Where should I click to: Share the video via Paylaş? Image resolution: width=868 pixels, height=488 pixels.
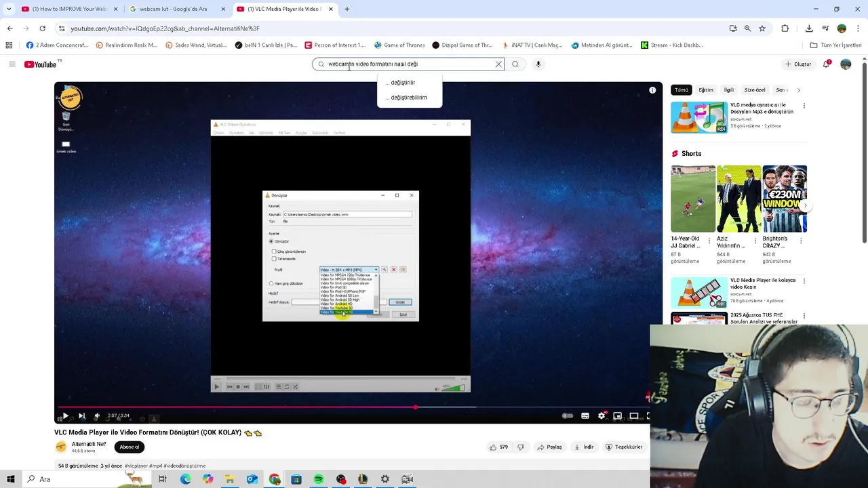click(550, 447)
